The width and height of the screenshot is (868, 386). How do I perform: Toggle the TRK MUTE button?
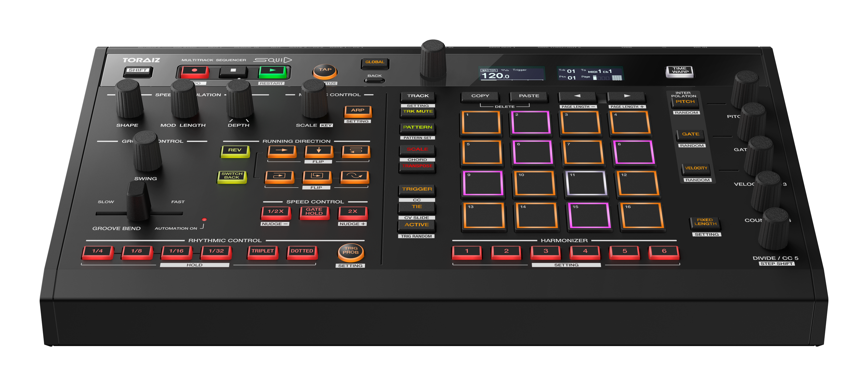418,112
